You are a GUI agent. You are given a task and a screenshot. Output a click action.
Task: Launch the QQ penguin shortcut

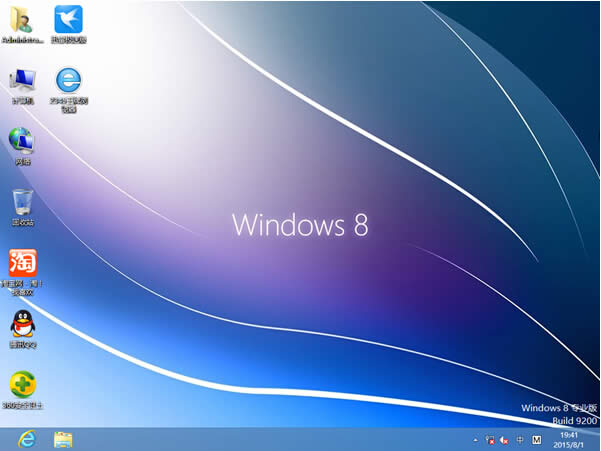[x=21, y=325]
